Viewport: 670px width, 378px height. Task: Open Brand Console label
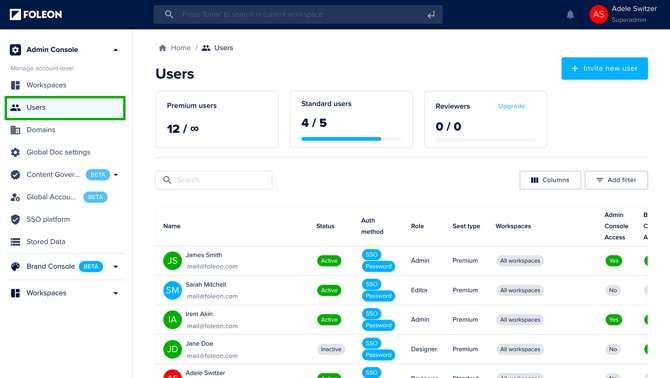[51, 267]
